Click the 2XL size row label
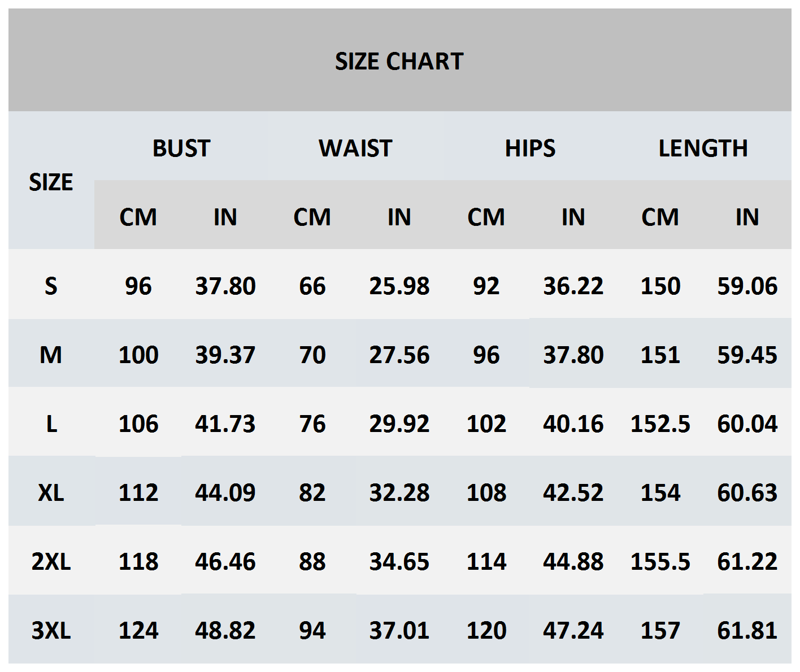The image size is (800, 672). [x=51, y=561]
